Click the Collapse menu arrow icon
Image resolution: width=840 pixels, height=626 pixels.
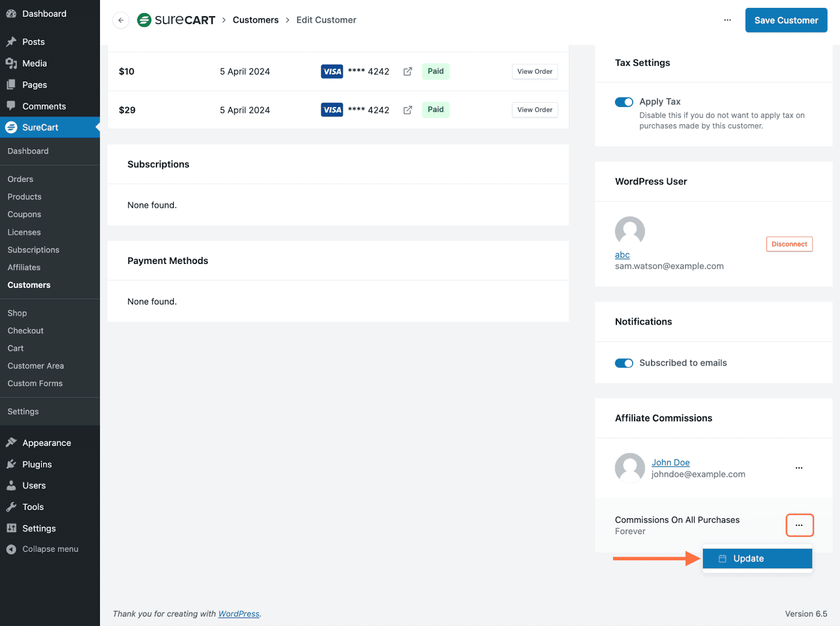click(11, 549)
